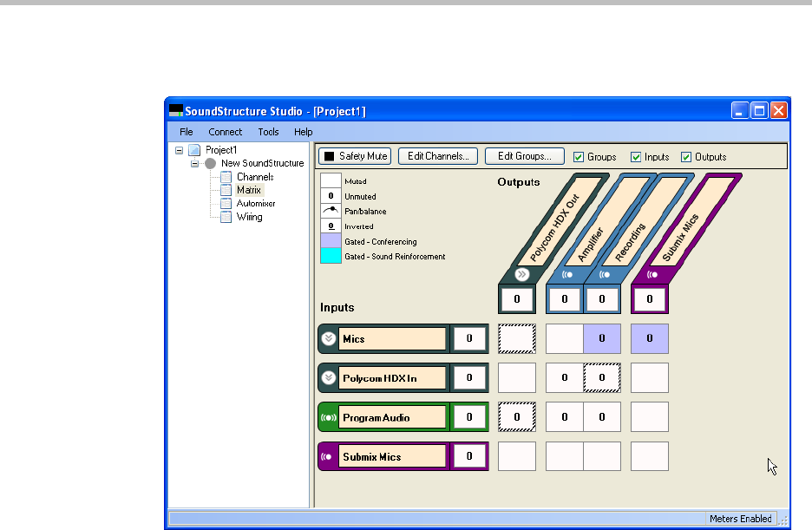
Task: Disable the Outputs checkbox
Action: tap(686, 157)
